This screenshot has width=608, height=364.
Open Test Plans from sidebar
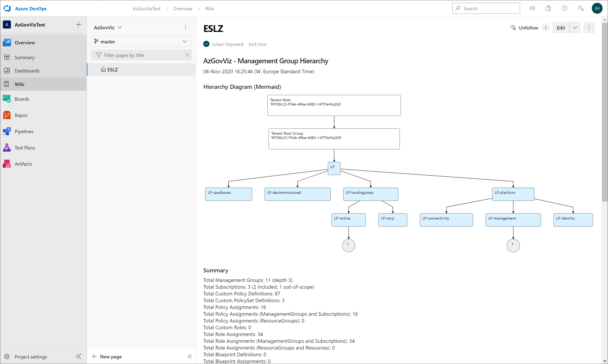click(x=25, y=148)
